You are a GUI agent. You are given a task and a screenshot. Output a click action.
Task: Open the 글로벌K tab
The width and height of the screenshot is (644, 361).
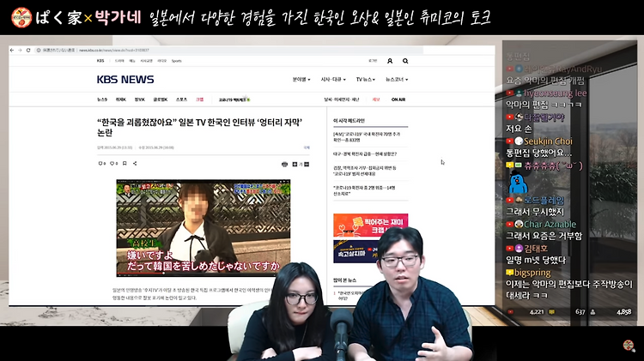[161, 99]
